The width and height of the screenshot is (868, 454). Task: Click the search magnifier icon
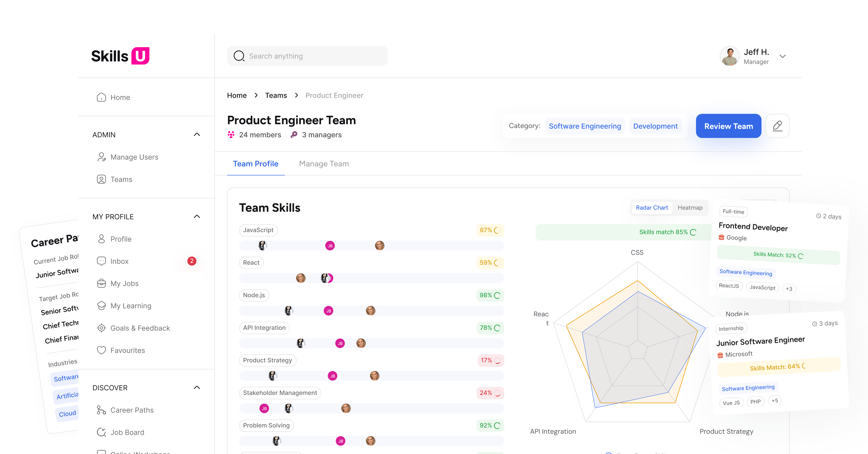(239, 56)
